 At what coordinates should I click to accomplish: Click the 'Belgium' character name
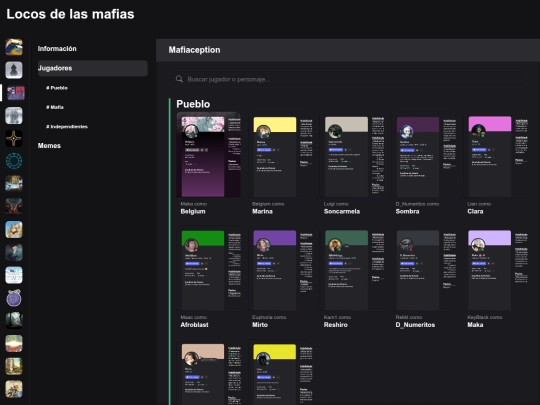coord(193,211)
